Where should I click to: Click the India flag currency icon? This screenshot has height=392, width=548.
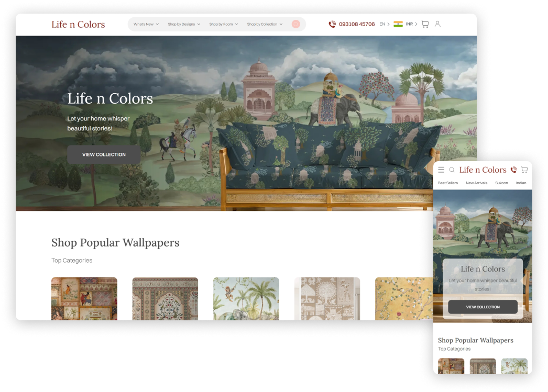[x=398, y=24]
